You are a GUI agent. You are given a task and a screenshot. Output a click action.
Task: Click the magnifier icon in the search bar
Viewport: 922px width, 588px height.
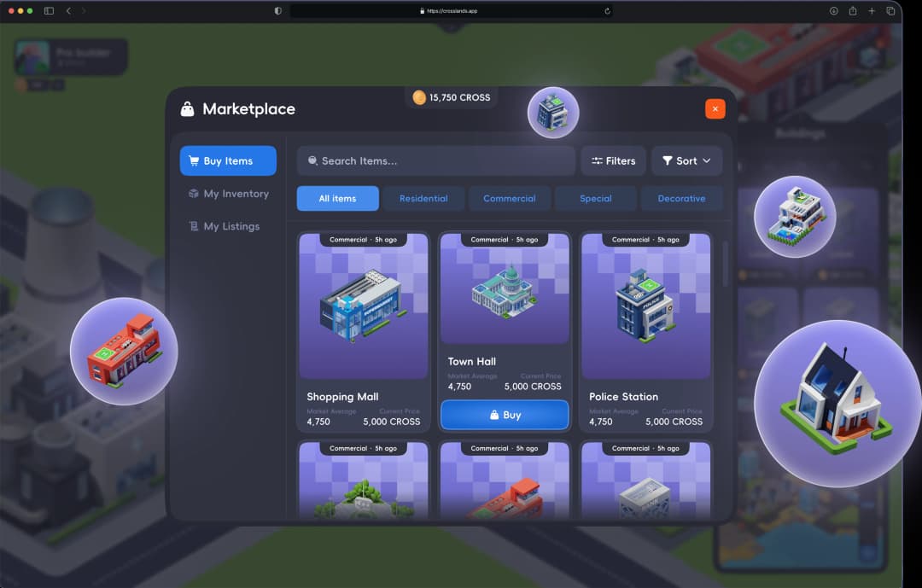(312, 160)
